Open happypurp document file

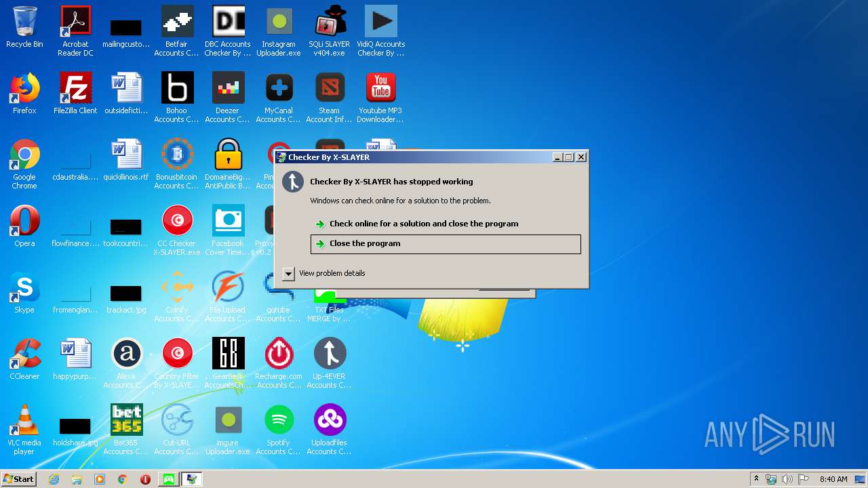pos(75,359)
